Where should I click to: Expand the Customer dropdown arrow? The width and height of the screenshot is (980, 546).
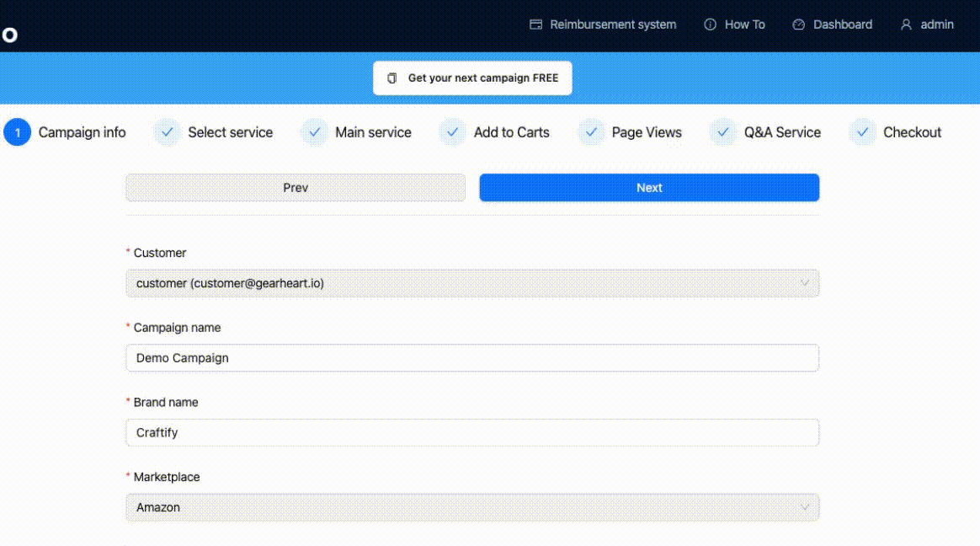click(x=804, y=283)
